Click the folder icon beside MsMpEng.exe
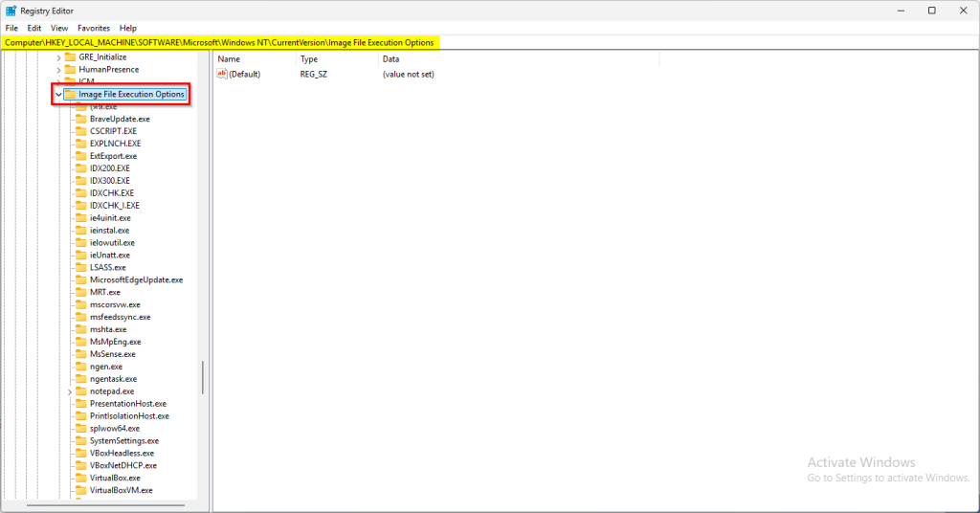 [x=82, y=342]
